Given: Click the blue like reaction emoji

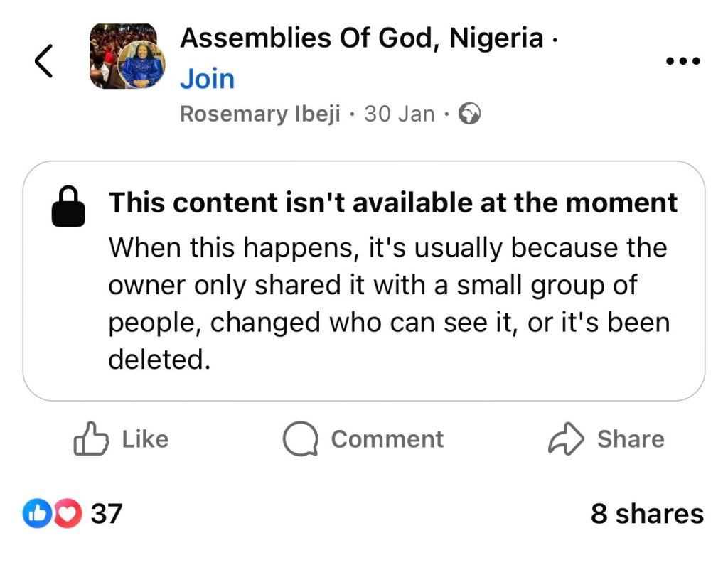Looking at the screenshot, I should [x=38, y=513].
